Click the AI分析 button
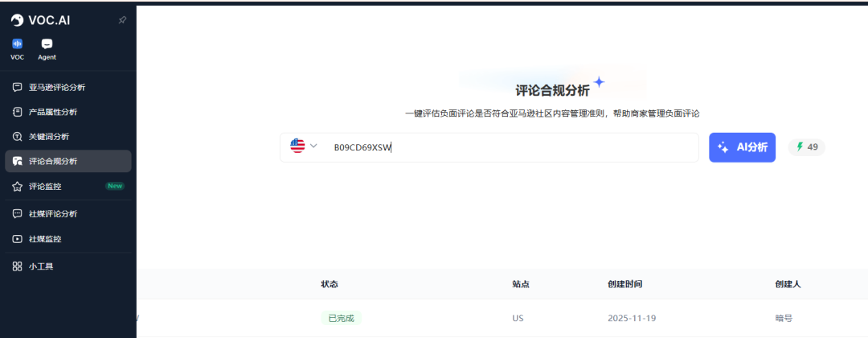The image size is (868, 338). (x=742, y=147)
